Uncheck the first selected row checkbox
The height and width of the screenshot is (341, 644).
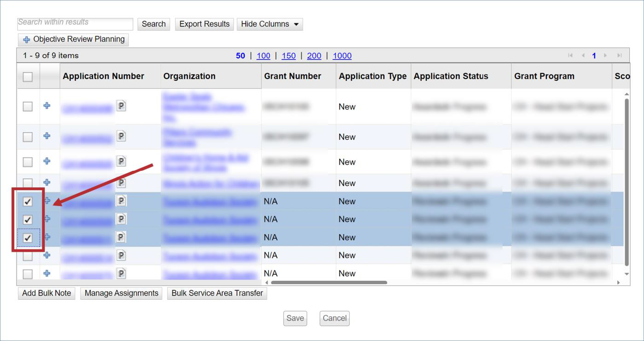click(28, 201)
